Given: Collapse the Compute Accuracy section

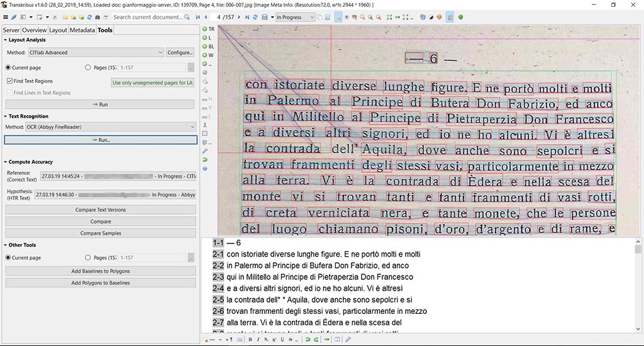Looking at the screenshot, I should [5, 162].
